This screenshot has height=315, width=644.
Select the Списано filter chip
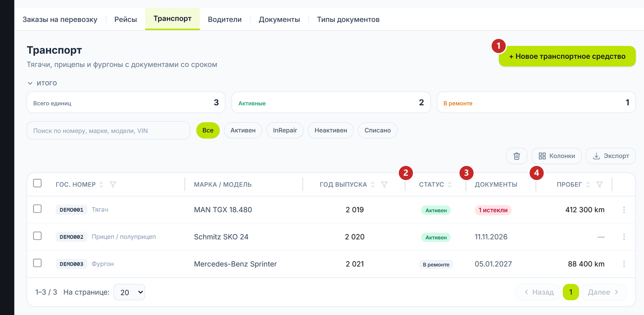[377, 130]
